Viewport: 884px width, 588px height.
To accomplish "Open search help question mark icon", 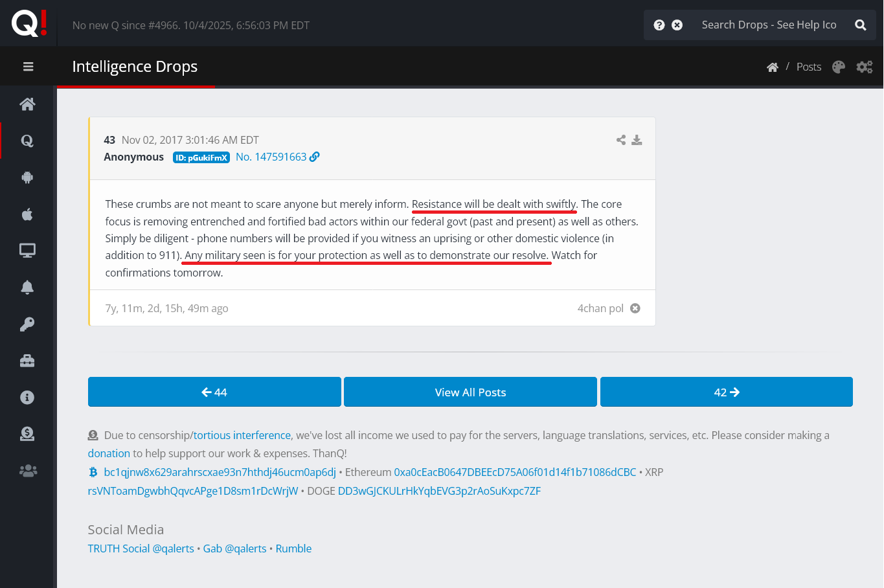I will pos(659,25).
